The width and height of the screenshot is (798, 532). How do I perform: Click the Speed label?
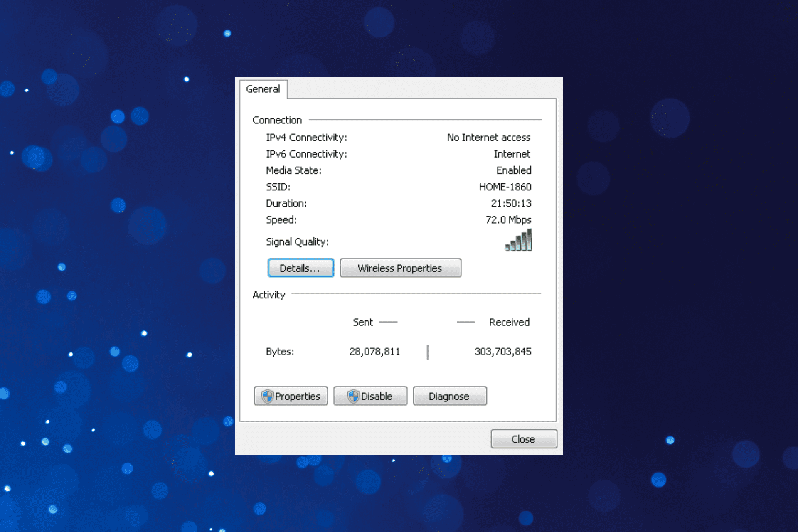point(281,220)
